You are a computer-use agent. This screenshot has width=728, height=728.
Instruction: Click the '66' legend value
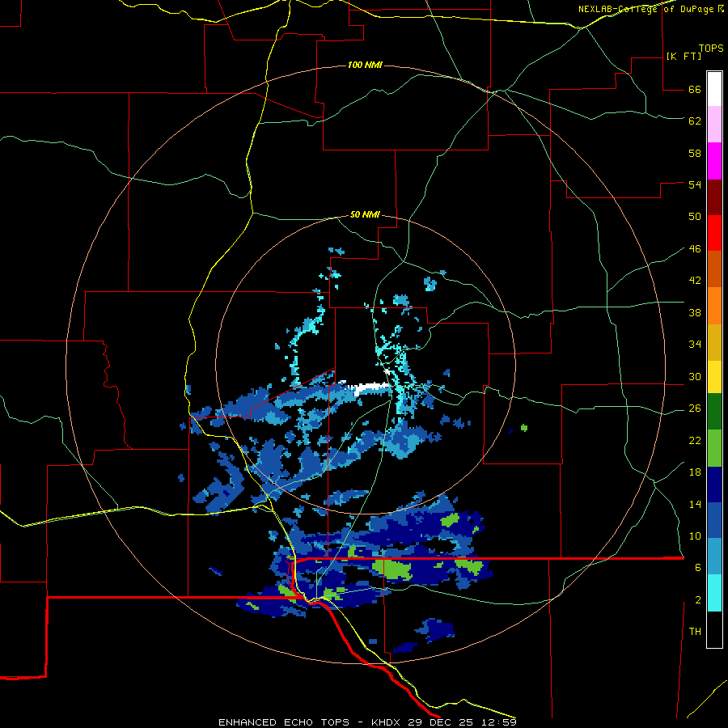pos(695,89)
